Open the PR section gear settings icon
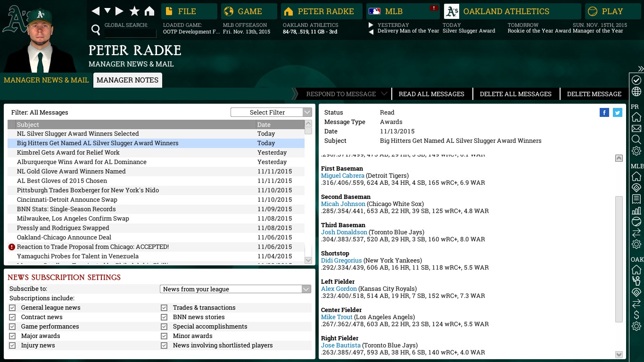Image resolution: width=644 pixels, height=362 pixels. coord(636,151)
